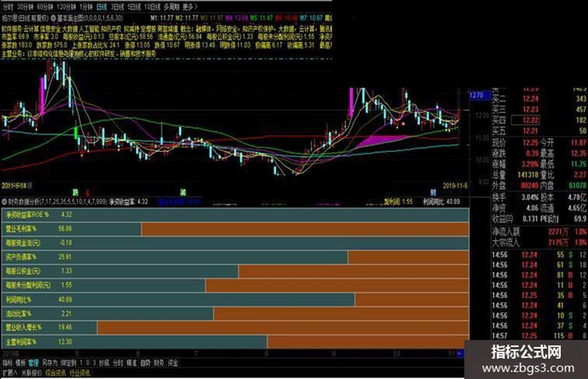Select the 抄底 indicator tab
The image size is (588, 379).
(x=105, y=363)
